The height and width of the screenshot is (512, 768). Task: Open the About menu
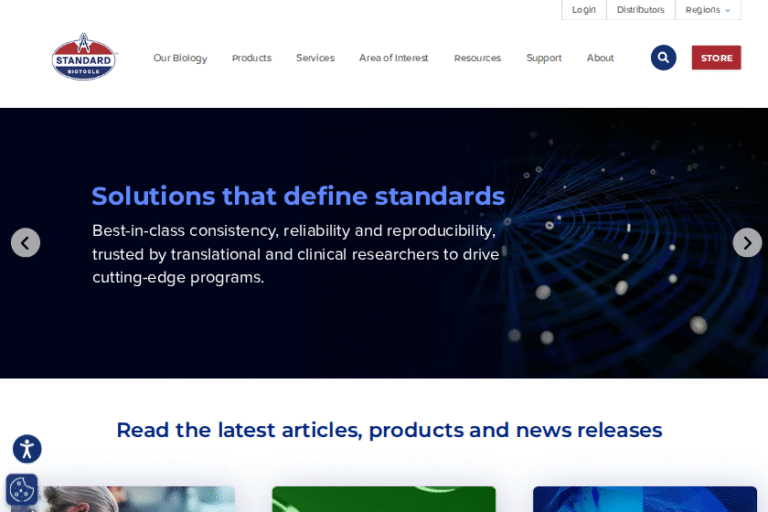point(600,58)
